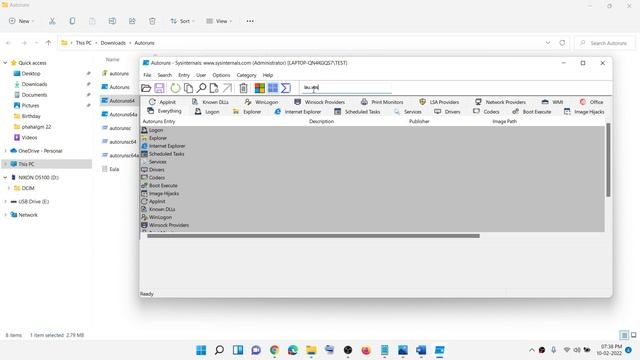Image resolution: width=640 pixels, height=360 pixels.
Task: Click the Share icon in Explorer toolbar
Action: click(x=132, y=21)
